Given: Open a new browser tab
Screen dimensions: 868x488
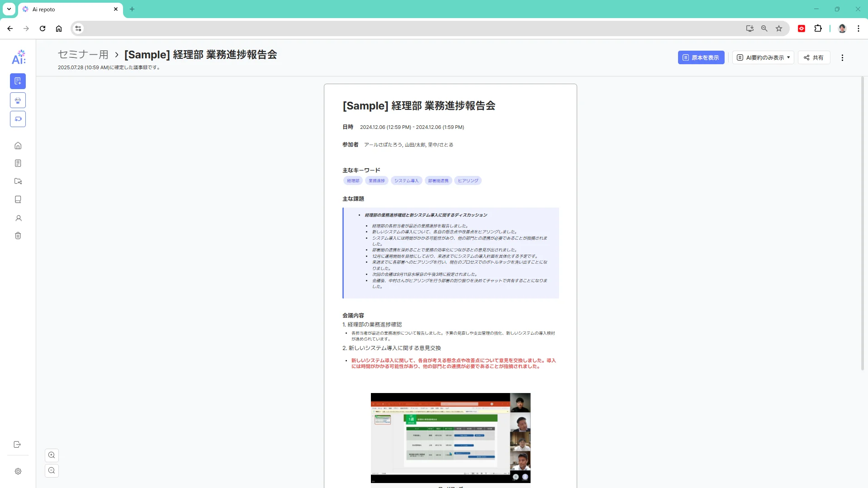Looking at the screenshot, I should point(132,9).
